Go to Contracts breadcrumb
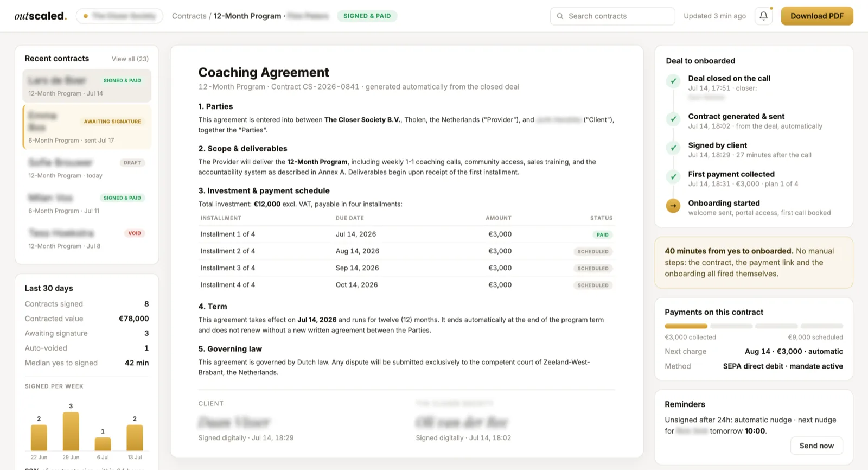Viewport: 868px width, 470px height. pyautogui.click(x=189, y=16)
